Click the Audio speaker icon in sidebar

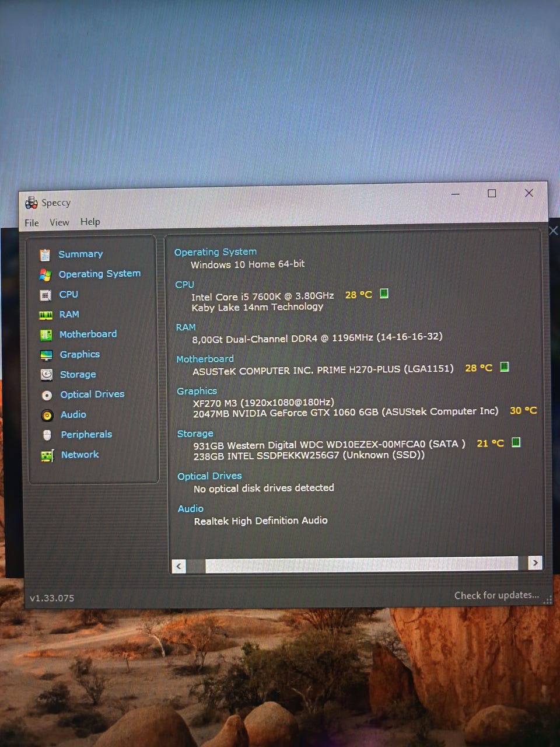tap(47, 415)
